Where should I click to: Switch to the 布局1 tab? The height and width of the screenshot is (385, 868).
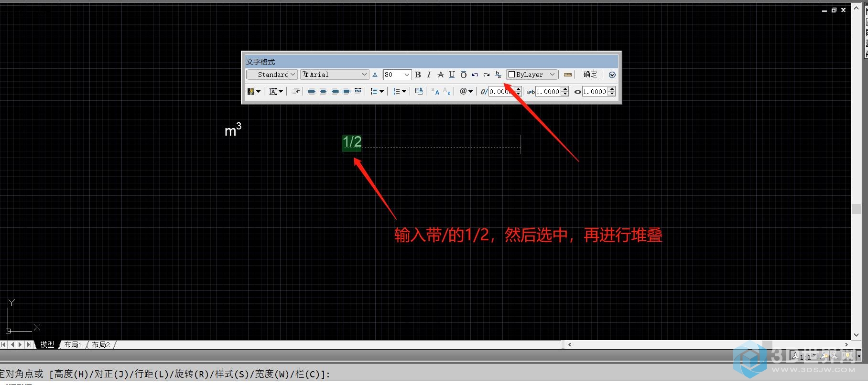click(73, 344)
